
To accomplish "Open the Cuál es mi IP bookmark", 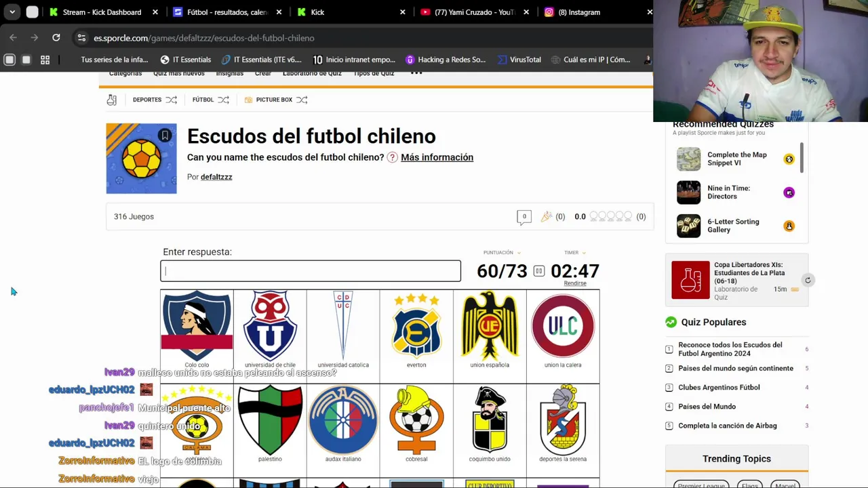I will pyautogui.click(x=591, y=60).
